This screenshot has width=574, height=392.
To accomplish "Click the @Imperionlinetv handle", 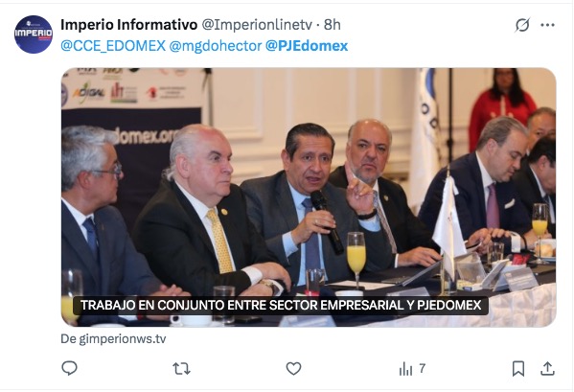I will 257,25.
